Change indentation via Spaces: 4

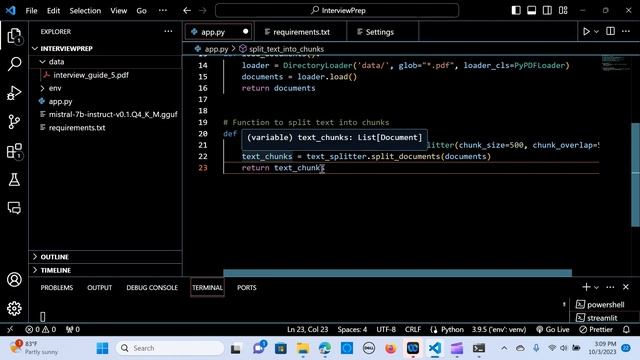(352, 329)
